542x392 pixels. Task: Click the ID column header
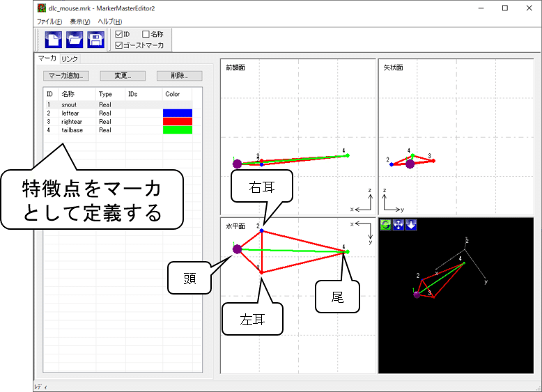[x=52, y=94]
